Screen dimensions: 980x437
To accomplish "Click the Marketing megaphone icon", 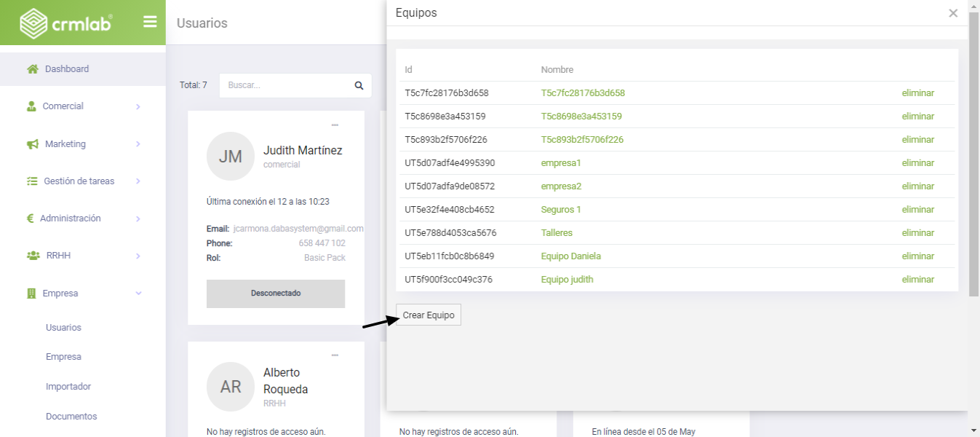I will [x=32, y=144].
